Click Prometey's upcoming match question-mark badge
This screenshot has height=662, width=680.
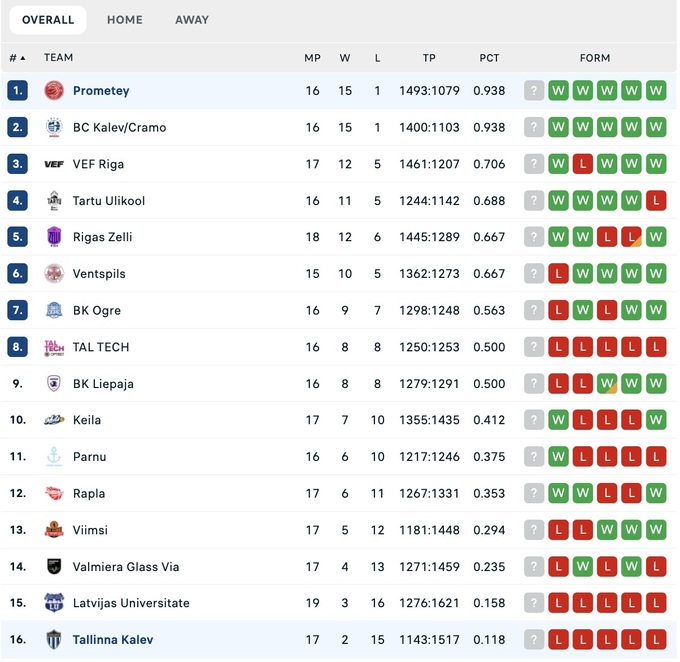(x=534, y=91)
